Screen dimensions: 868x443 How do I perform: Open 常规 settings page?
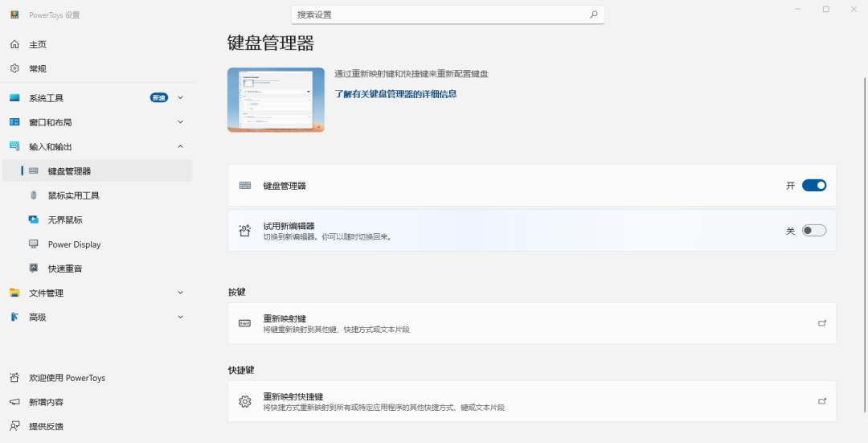[97, 68]
